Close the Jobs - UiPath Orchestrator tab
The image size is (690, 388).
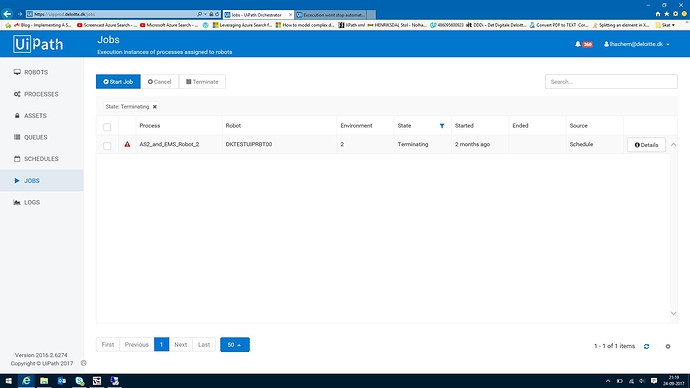(x=290, y=15)
